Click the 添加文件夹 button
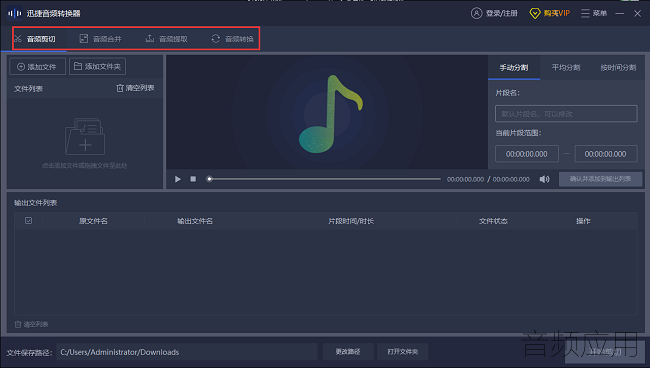This screenshot has width=650, height=368. [x=97, y=66]
